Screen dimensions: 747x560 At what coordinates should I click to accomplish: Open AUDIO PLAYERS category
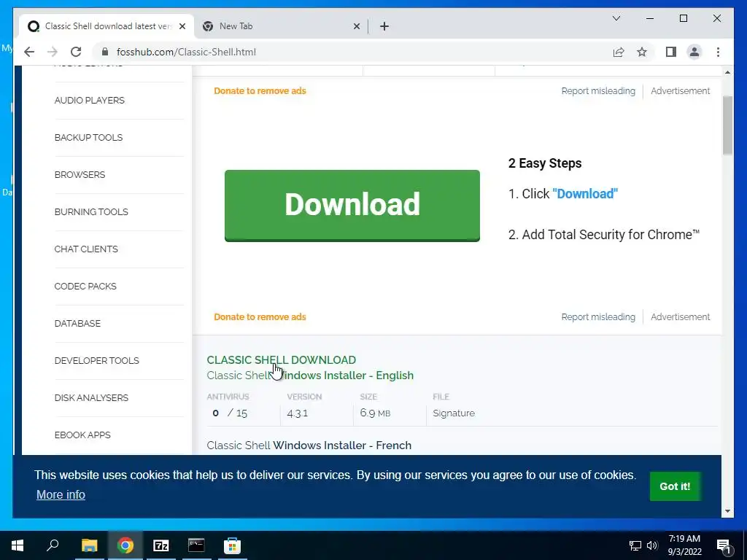(90, 101)
